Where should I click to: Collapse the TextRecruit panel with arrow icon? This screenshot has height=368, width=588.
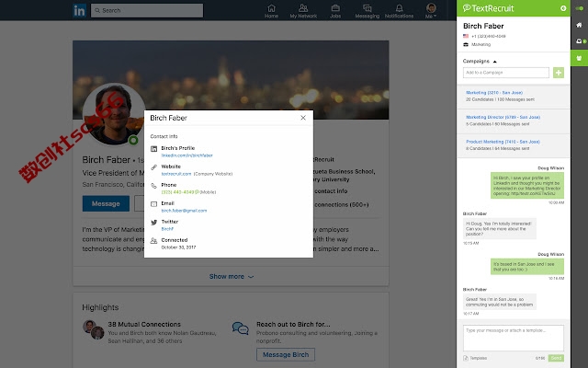(563, 8)
